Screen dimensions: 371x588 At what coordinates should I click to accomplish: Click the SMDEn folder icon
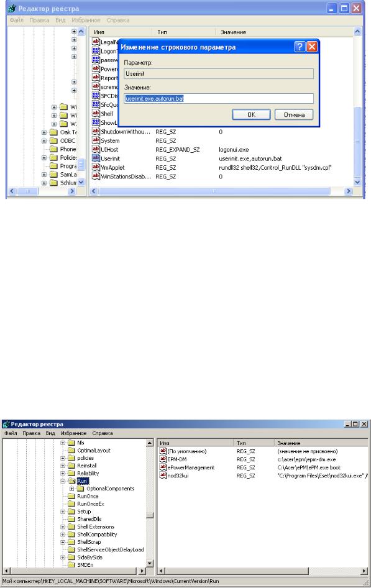(x=71, y=565)
